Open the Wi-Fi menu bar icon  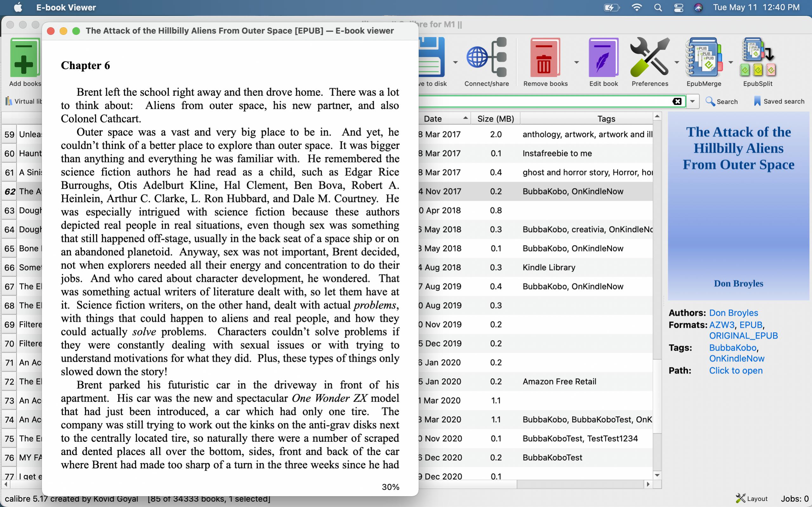637,7
